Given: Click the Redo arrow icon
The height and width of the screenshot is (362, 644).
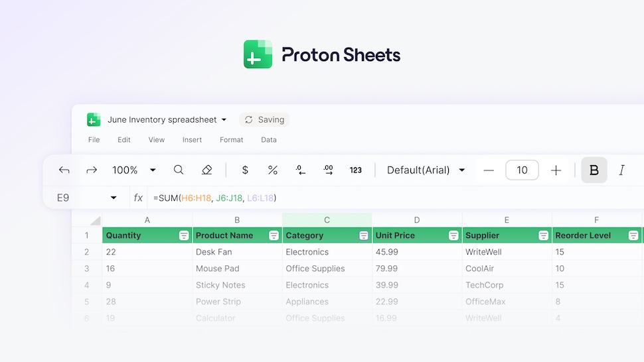Looking at the screenshot, I should pos(91,170).
